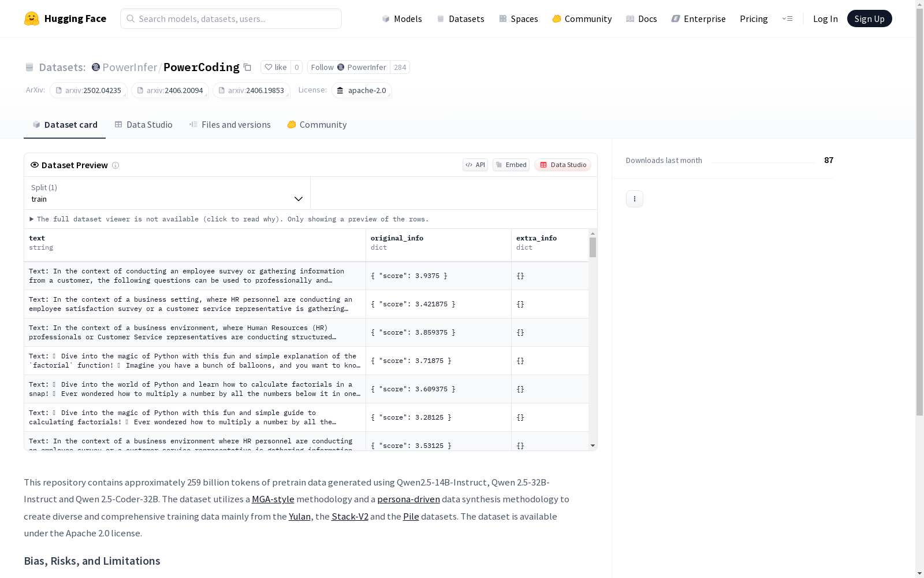Select the cell with score 3.71875
This screenshot has height=578, width=924.
click(438, 361)
